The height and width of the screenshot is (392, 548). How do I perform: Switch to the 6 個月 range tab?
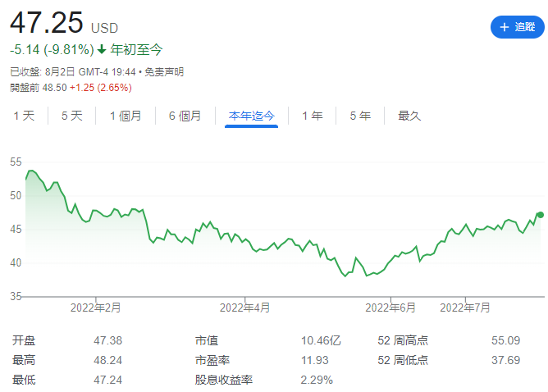185,116
